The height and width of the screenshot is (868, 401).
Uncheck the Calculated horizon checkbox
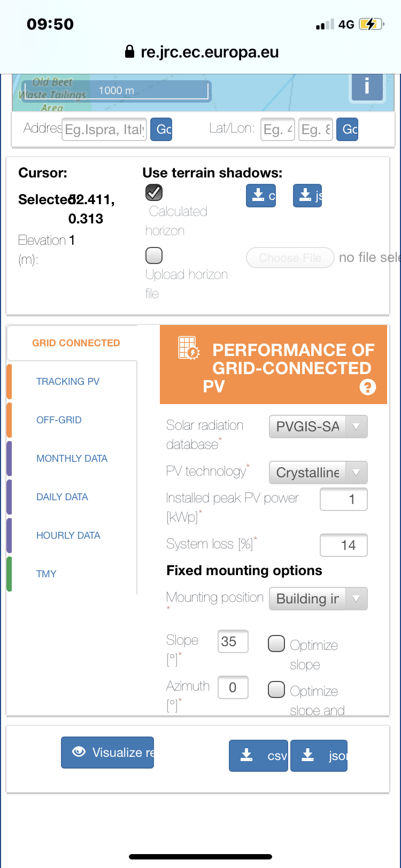154,192
